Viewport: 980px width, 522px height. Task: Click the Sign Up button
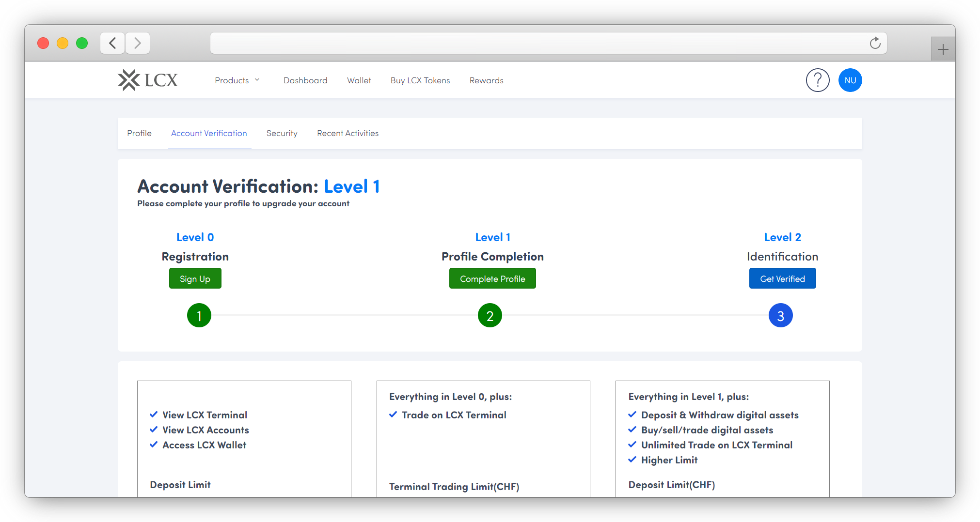(195, 278)
